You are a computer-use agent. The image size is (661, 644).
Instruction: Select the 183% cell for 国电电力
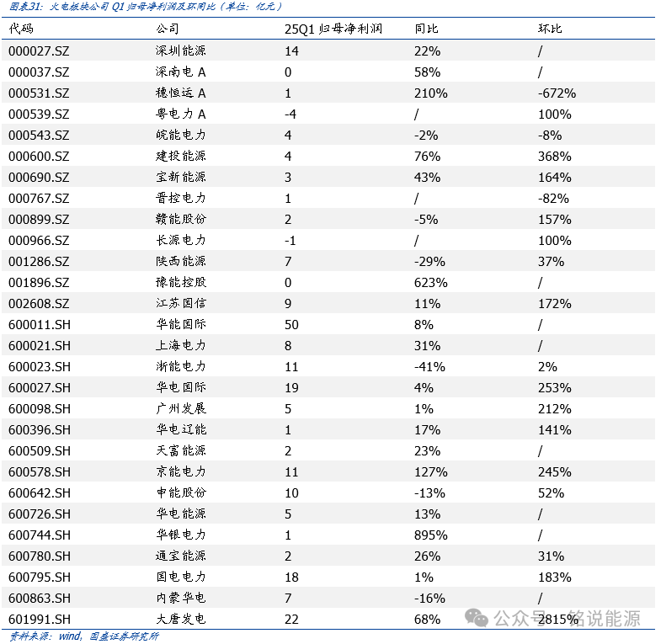[x=555, y=577]
